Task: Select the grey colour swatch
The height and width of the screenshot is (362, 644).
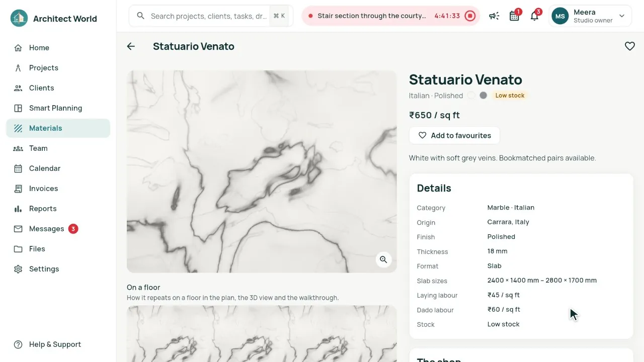Action: point(483,95)
